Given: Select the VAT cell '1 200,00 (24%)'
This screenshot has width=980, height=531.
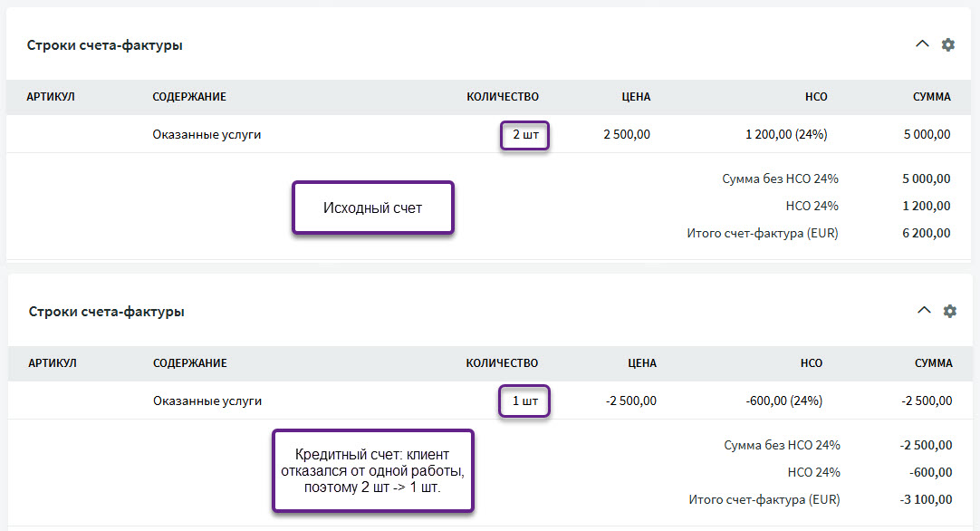Looking at the screenshot, I should tap(786, 135).
